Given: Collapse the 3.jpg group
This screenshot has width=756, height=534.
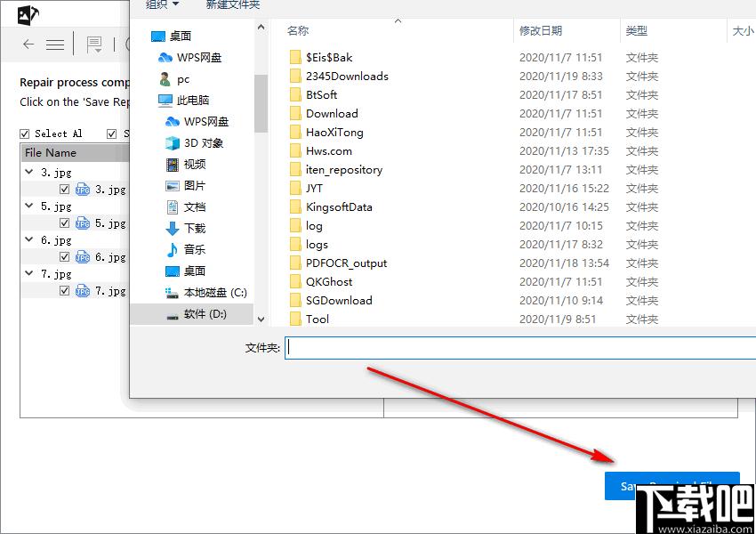Looking at the screenshot, I should tap(29, 172).
